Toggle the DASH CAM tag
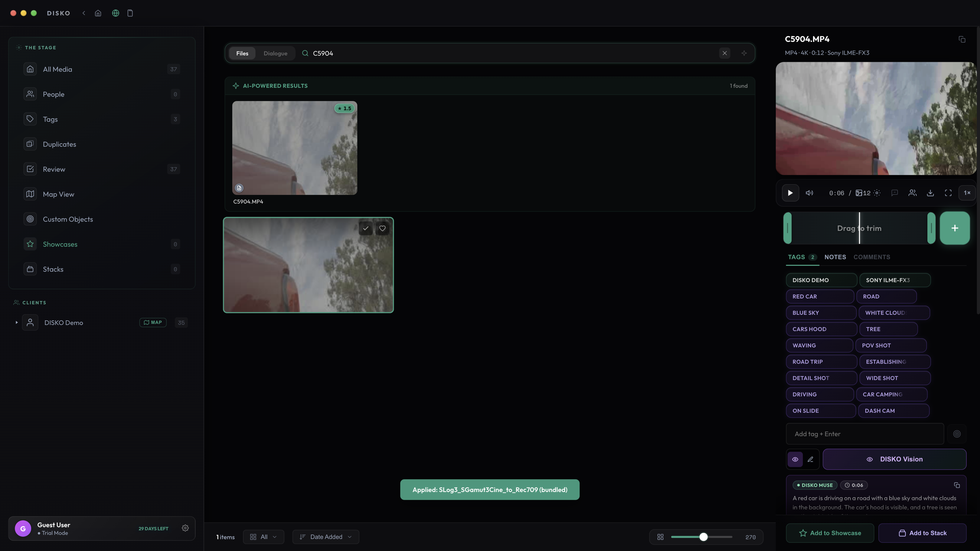 [x=893, y=411]
